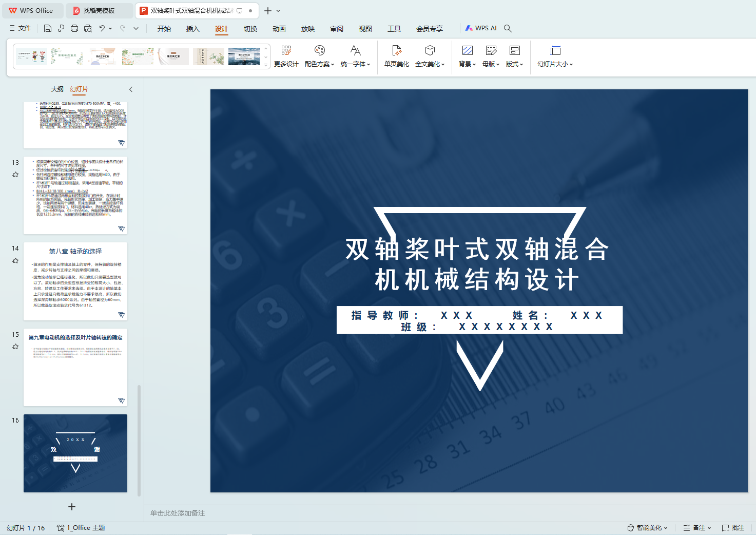The image size is (756, 535).
Task: Redo the last undone action
Action: pos(123,28)
